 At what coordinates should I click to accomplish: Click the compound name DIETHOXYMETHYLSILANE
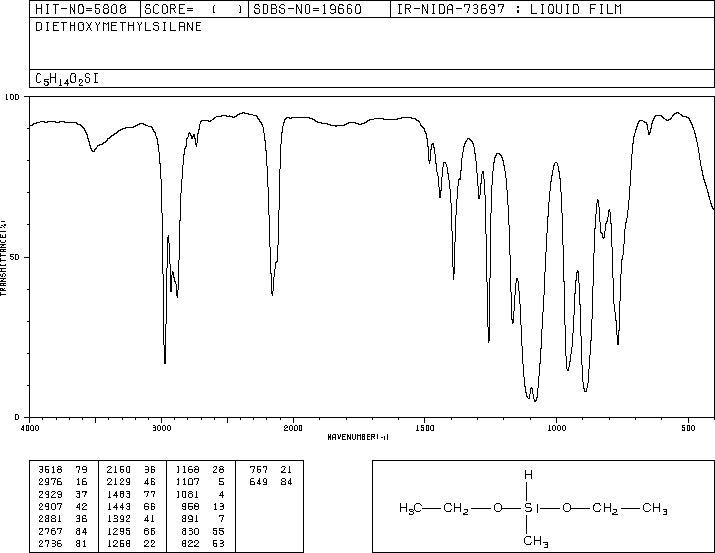tap(118, 26)
